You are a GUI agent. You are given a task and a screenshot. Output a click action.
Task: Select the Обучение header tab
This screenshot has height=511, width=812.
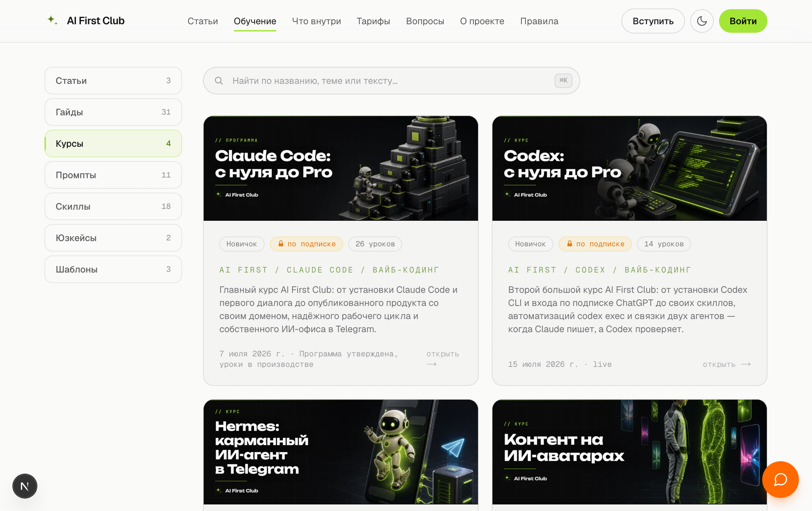click(255, 21)
